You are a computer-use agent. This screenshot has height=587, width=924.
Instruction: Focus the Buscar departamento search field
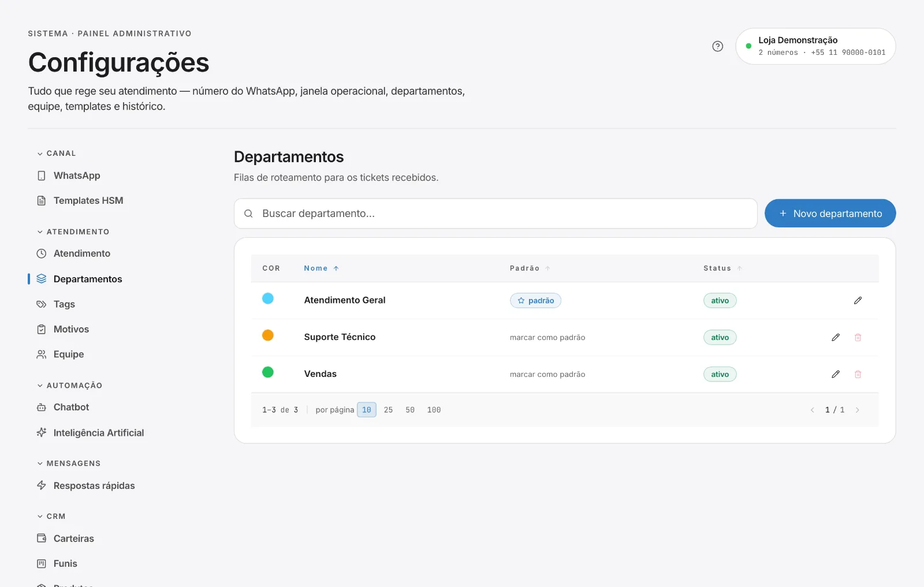(495, 214)
